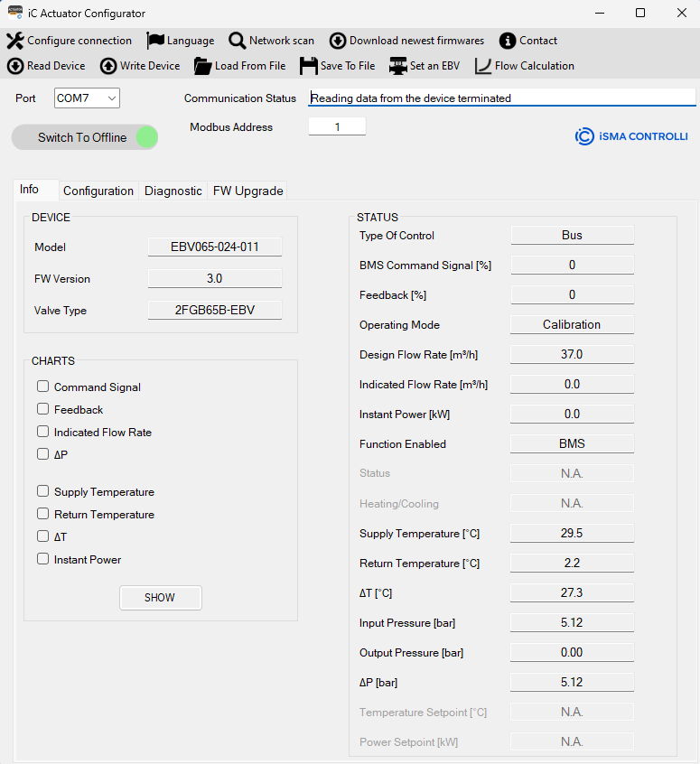The height and width of the screenshot is (764, 700).
Task: Choose Read Device label
Action: pos(56,66)
